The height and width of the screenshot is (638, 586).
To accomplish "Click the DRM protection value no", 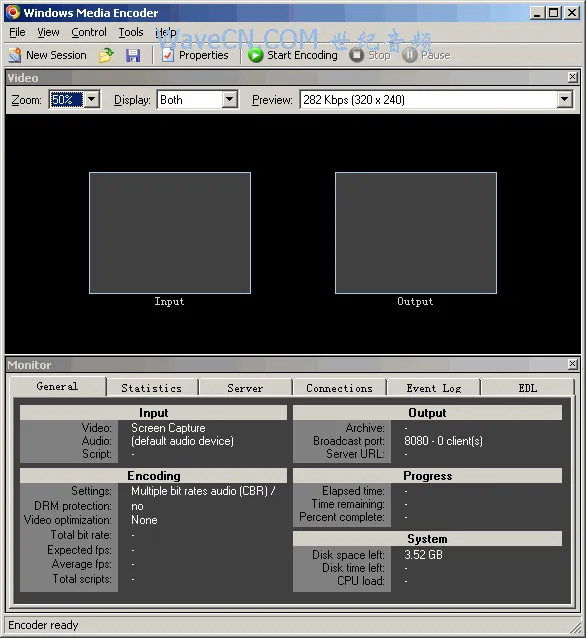I will point(137,506).
